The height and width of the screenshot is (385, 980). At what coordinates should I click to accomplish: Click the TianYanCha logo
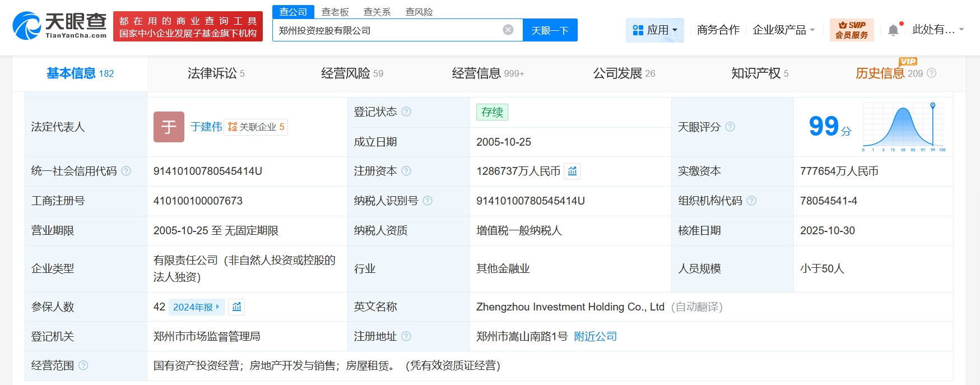(59, 26)
